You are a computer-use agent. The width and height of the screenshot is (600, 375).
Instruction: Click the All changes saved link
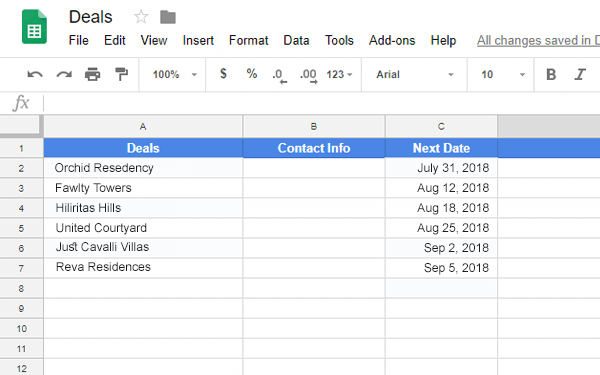(538, 41)
